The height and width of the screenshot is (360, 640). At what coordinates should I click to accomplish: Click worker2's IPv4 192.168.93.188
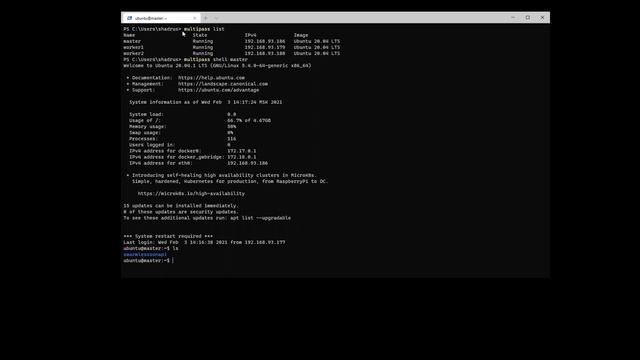[x=265, y=53]
